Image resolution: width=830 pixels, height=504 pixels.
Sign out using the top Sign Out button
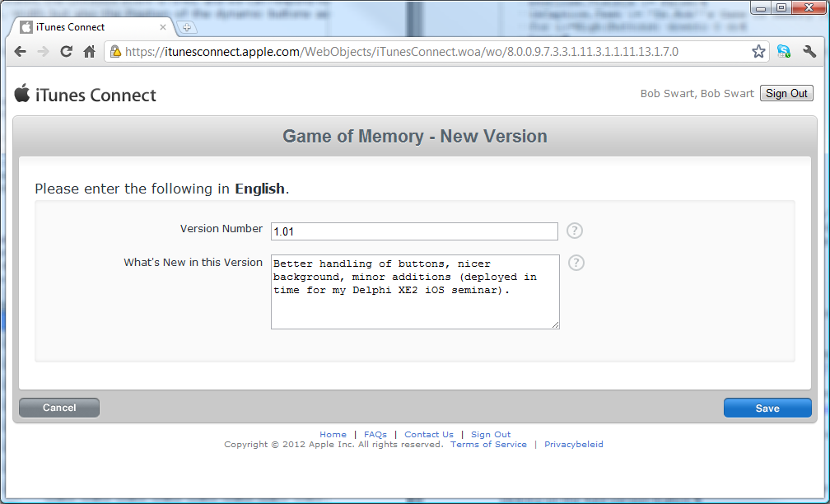(786, 93)
